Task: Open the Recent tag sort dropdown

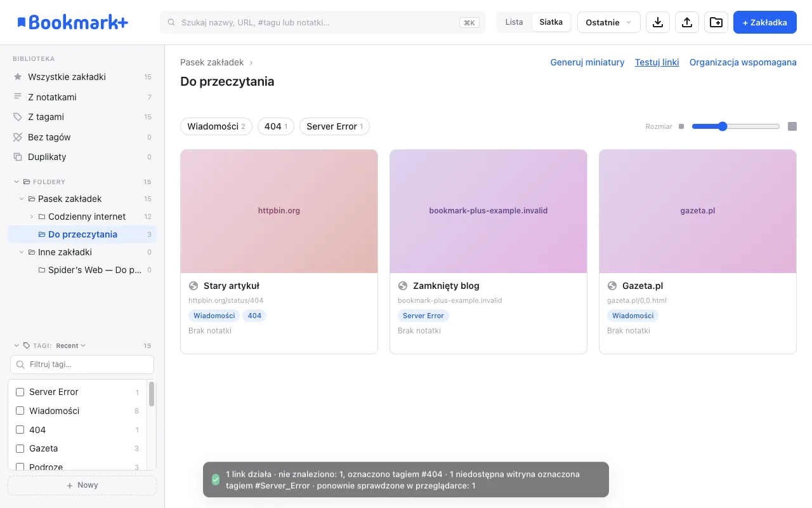Action: coord(71,346)
